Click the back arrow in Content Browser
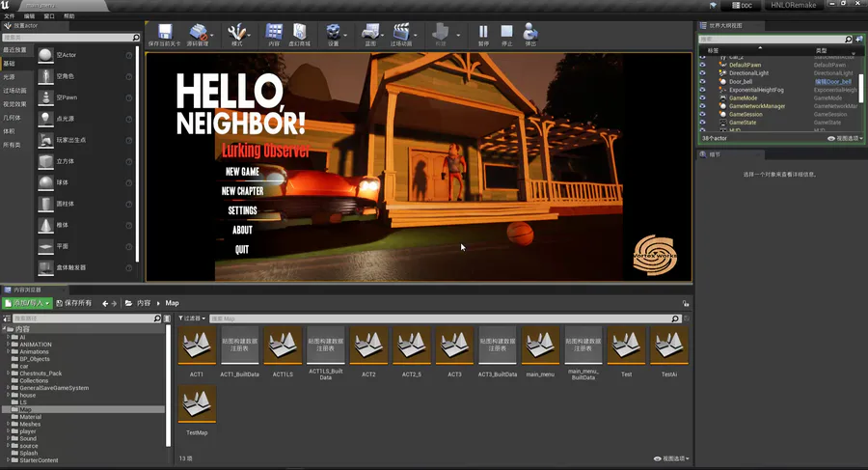This screenshot has height=470, width=868. [104, 304]
